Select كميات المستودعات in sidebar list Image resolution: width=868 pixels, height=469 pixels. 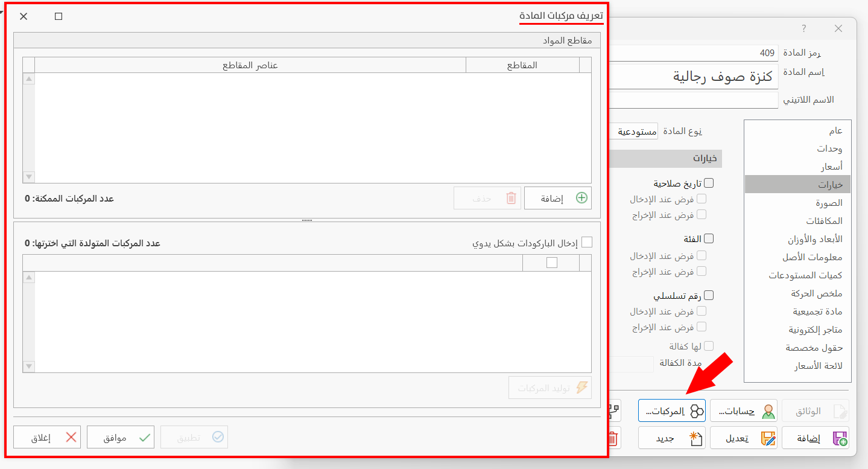797,275
